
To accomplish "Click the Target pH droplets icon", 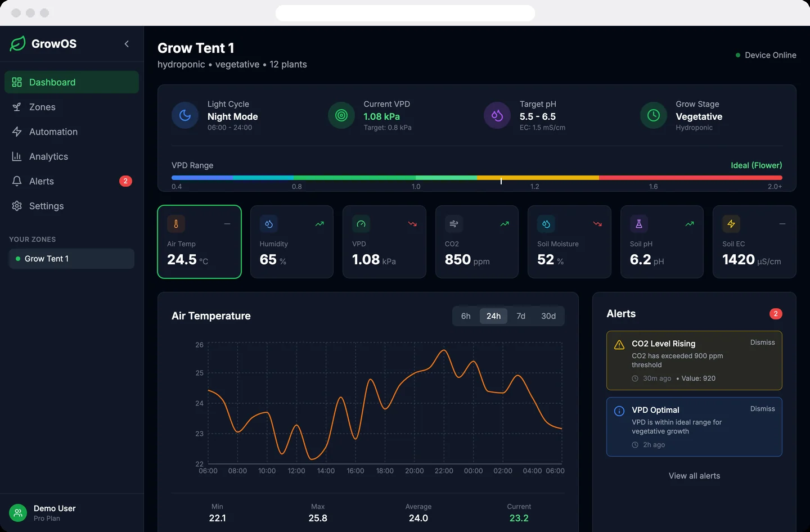I will click(497, 115).
